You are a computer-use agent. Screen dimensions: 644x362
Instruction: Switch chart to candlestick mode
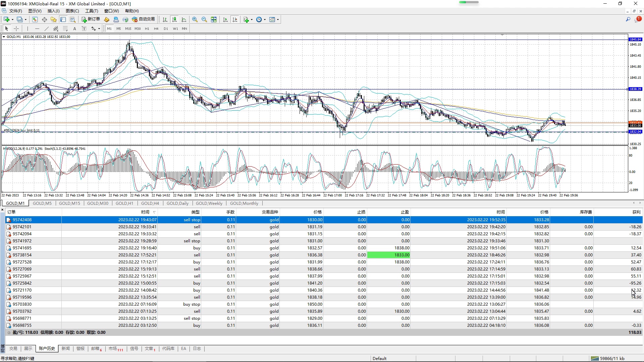[x=174, y=19]
